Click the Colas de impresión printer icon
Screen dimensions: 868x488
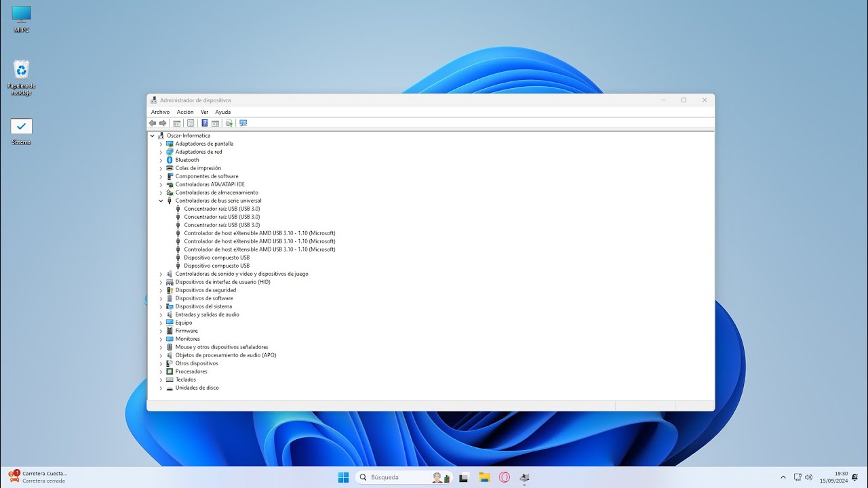(x=170, y=168)
